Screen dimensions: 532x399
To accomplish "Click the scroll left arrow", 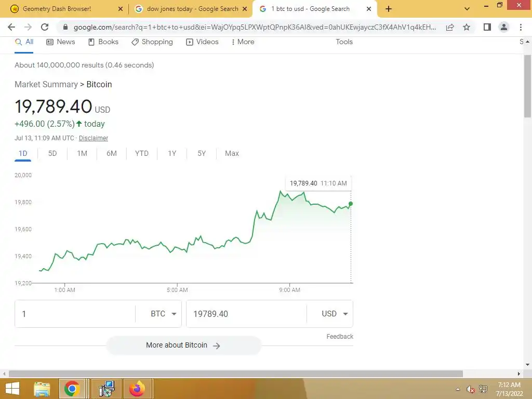I will [x=4, y=374].
